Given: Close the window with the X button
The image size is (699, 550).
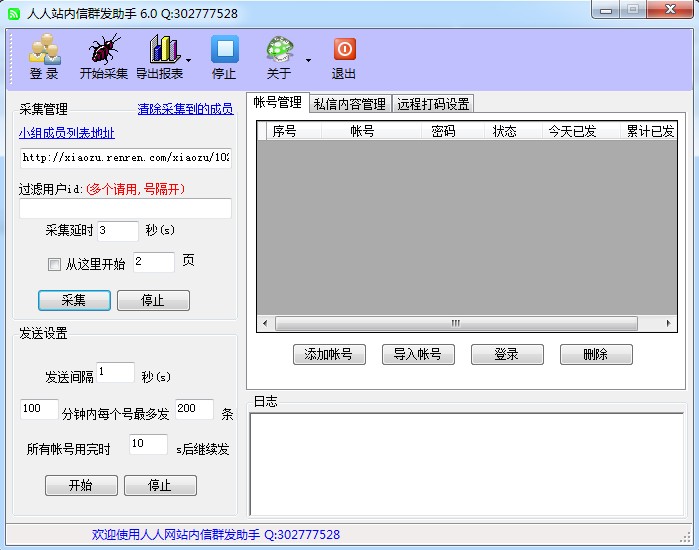Looking at the screenshot, I should [x=670, y=10].
